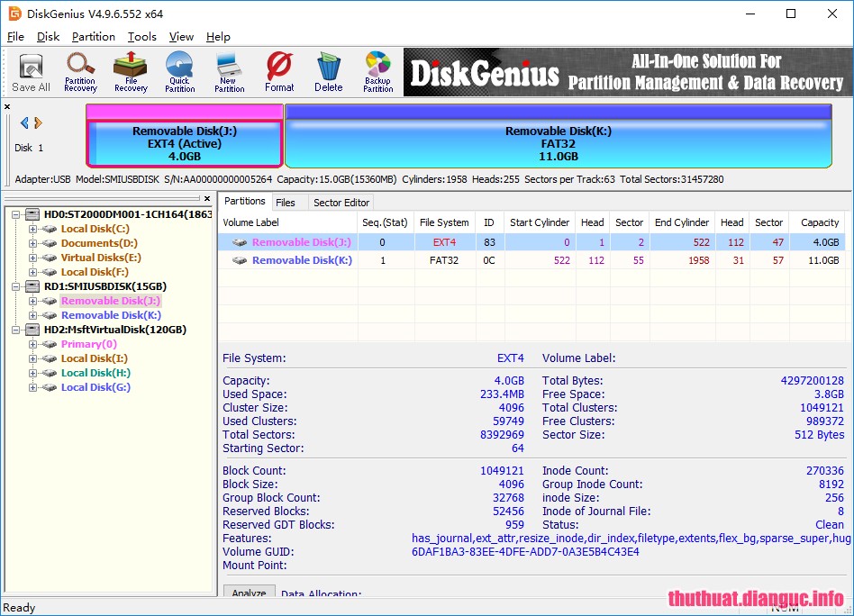Collapse the HD2:MsftVirtualDisk node
The height and width of the screenshot is (616, 854).
pyautogui.click(x=16, y=330)
